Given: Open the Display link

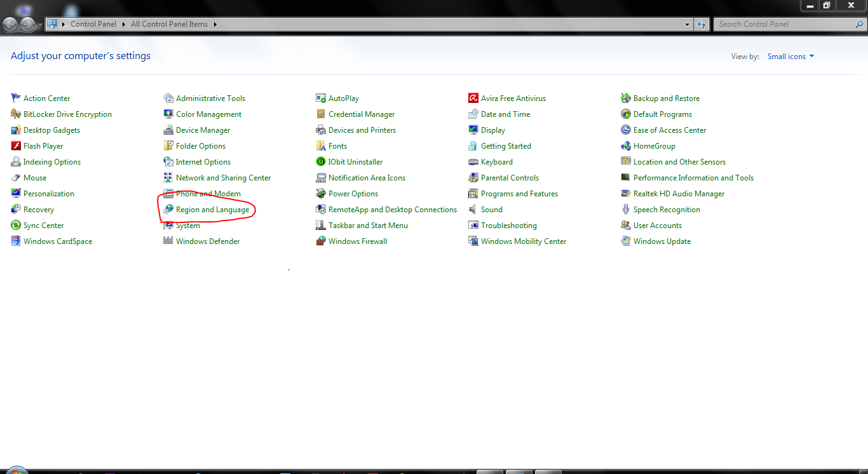Looking at the screenshot, I should (493, 130).
